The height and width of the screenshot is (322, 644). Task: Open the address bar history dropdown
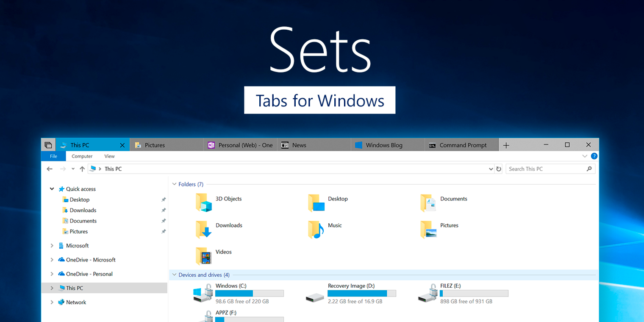(x=491, y=169)
